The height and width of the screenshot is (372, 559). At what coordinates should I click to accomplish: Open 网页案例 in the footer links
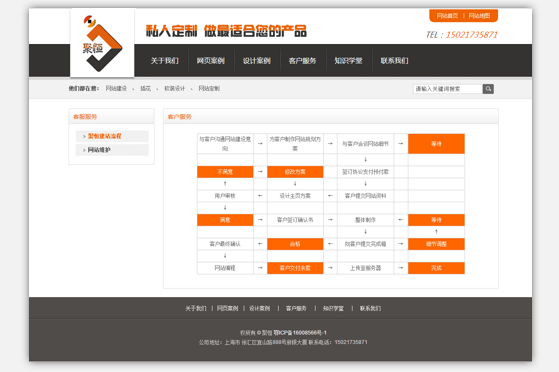[x=227, y=309]
